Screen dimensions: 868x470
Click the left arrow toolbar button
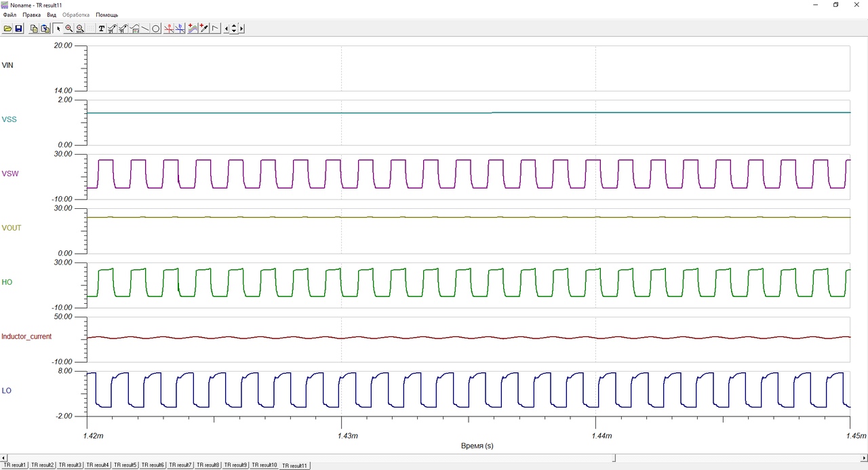click(x=226, y=28)
